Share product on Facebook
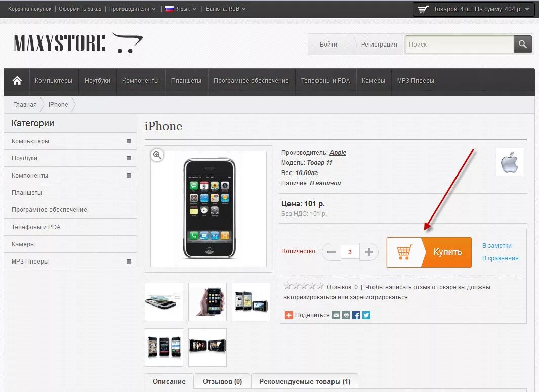Image resolution: width=539 pixels, height=392 pixels. click(356, 315)
